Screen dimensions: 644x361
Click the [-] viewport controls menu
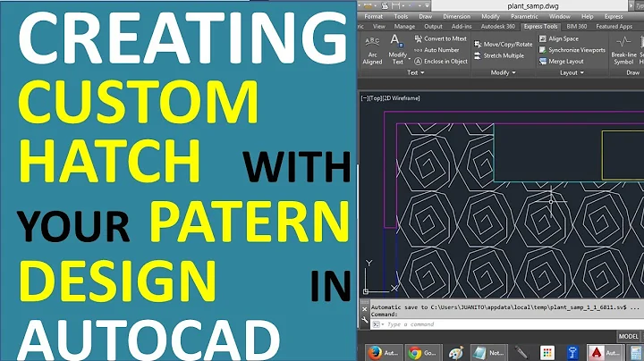pyautogui.click(x=364, y=98)
